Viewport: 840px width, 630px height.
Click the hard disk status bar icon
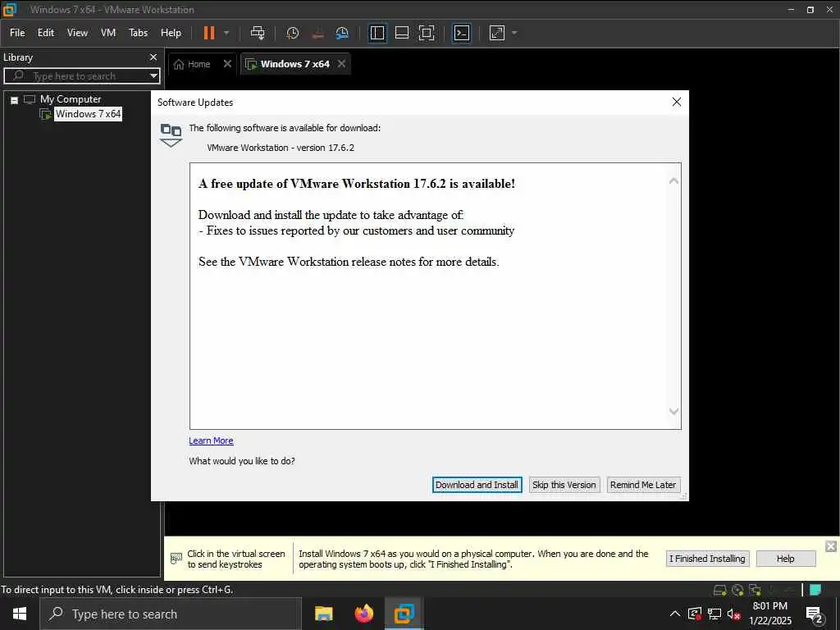point(720,590)
